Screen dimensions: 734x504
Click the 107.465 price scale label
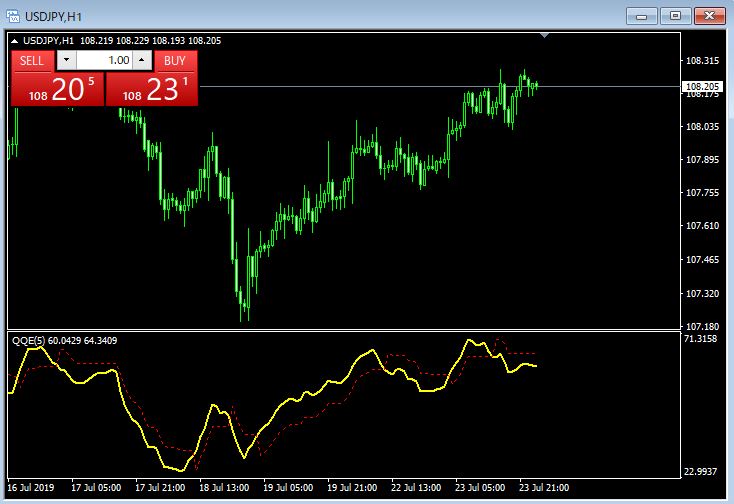pyautogui.click(x=702, y=259)
